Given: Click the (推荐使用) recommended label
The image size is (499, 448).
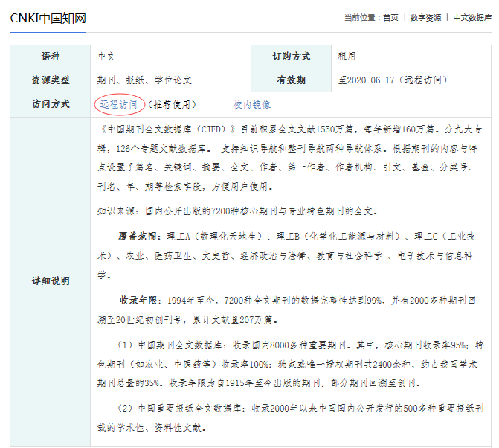Looking at the screenshot, I should 171,105.
